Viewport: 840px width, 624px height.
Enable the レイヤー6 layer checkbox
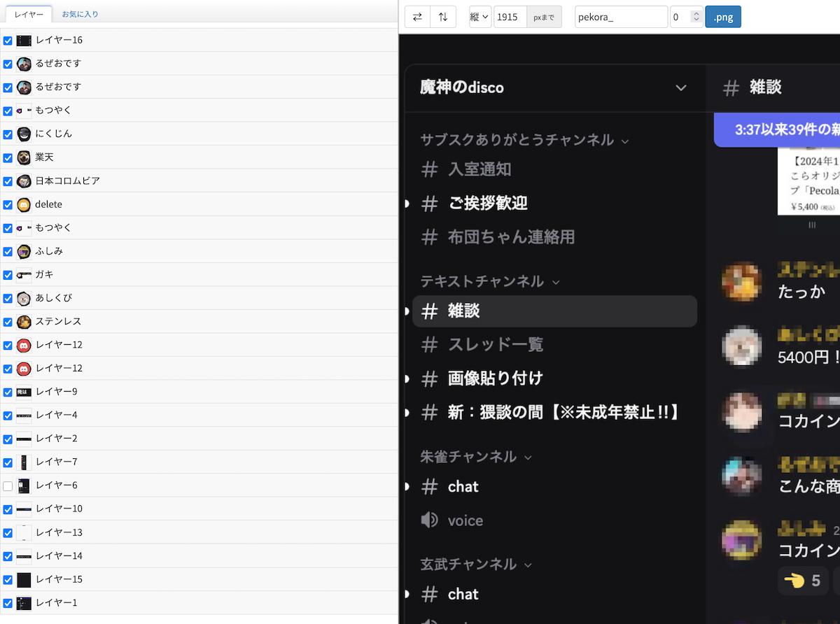[8, 486]
